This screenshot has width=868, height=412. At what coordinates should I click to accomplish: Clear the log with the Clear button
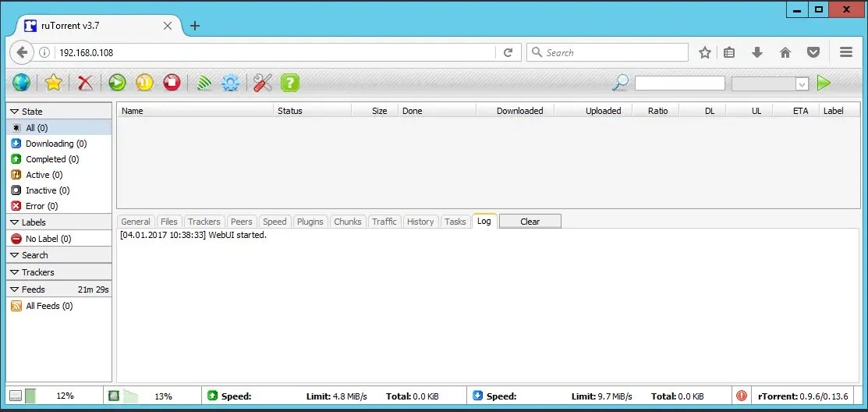click(530, 222)
